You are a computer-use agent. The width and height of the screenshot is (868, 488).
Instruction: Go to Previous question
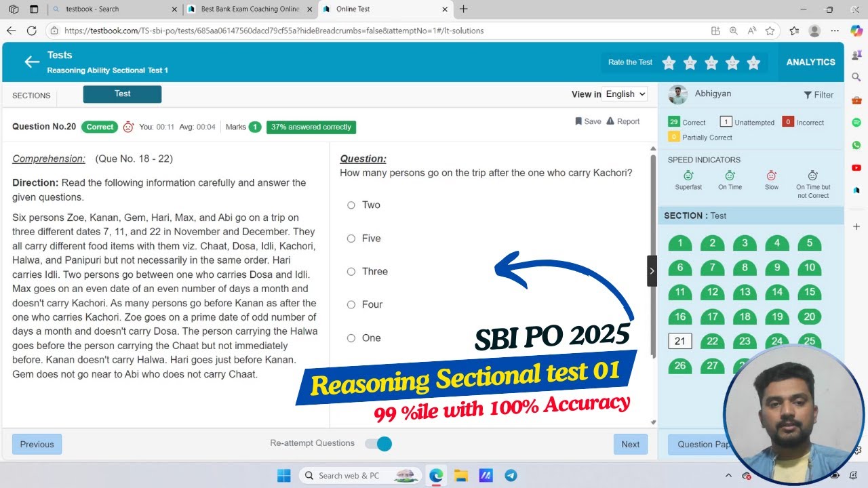point(37,445)
